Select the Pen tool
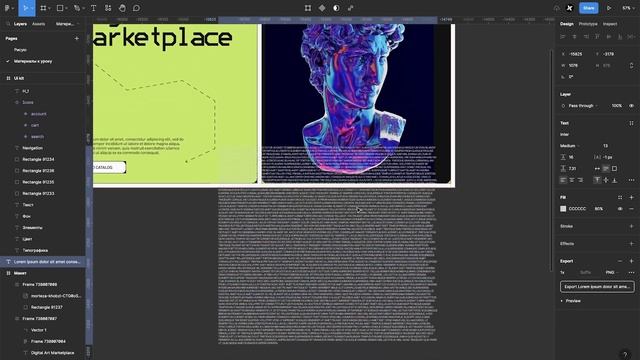The height and width of the screenshot is (360, 640). pos(77,8)
